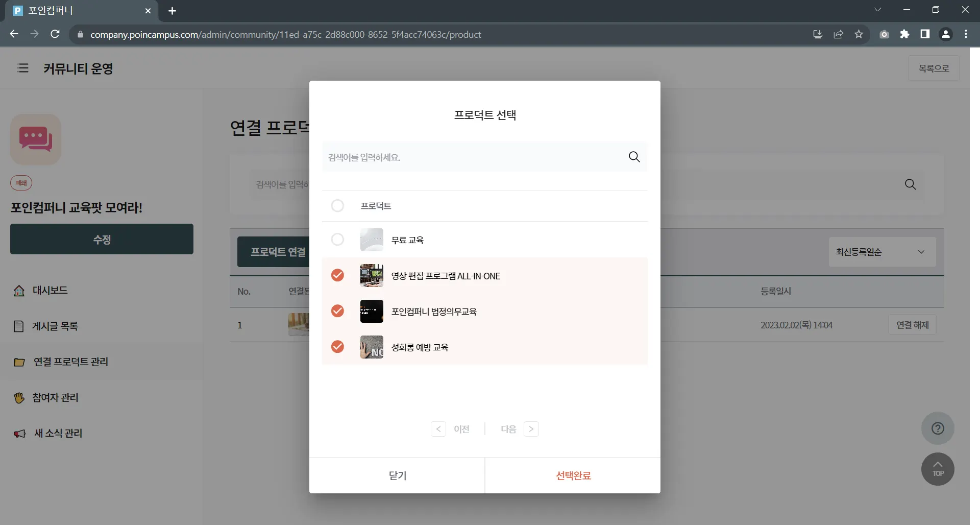The width and height of the screenshot is (980, 525).
Task: Click the community name 포인컴퍼니 교육팟 모여라!
Action: [x=77, y=207]
